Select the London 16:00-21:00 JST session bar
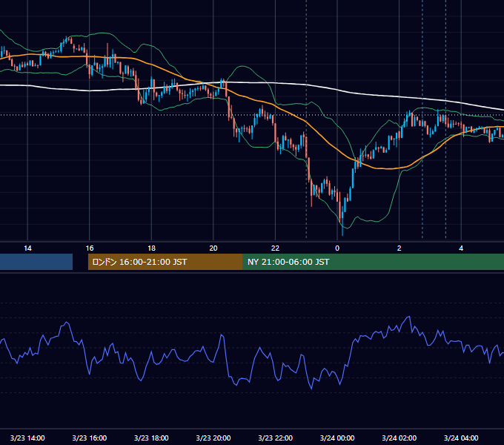Image resolution: width=504 pixels, height=445 pixels. click(165, 262)
